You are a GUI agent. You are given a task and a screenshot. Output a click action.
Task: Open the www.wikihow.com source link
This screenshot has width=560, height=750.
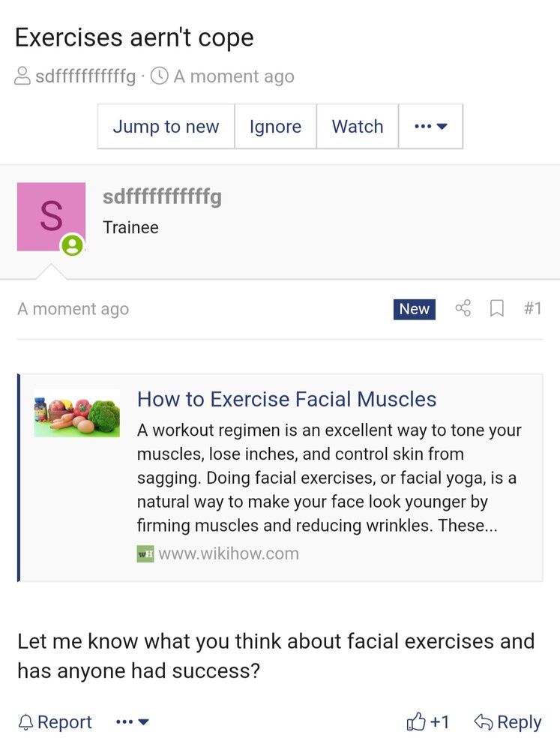tap(229, 554)
